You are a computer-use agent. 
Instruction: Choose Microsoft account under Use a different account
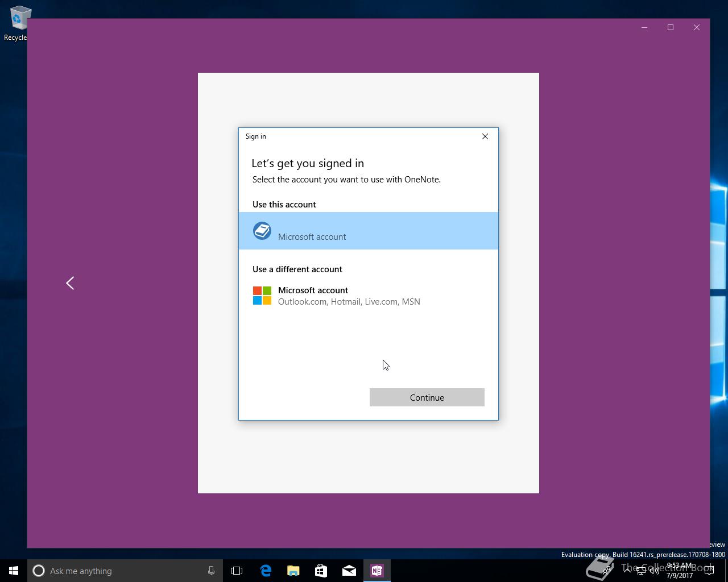pyautogui.click(x=368, y=296)
